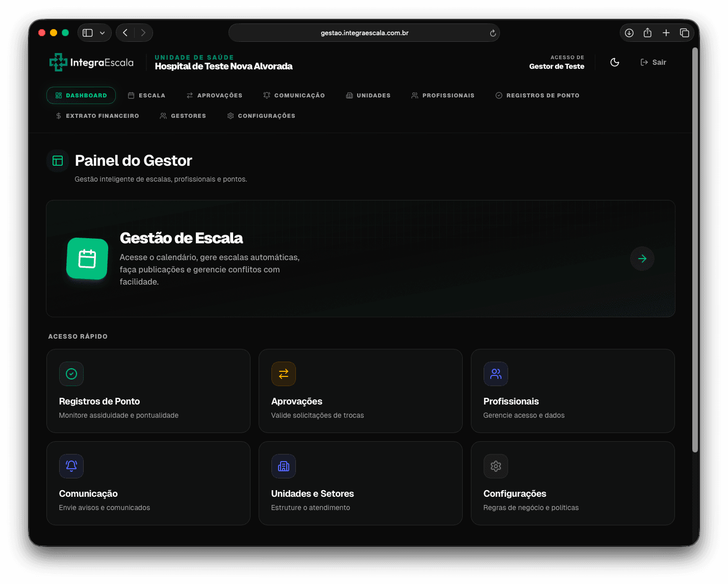Open a new browser tab with the plus icon
This screenshot has height=584, width=728.
(666, 33)
